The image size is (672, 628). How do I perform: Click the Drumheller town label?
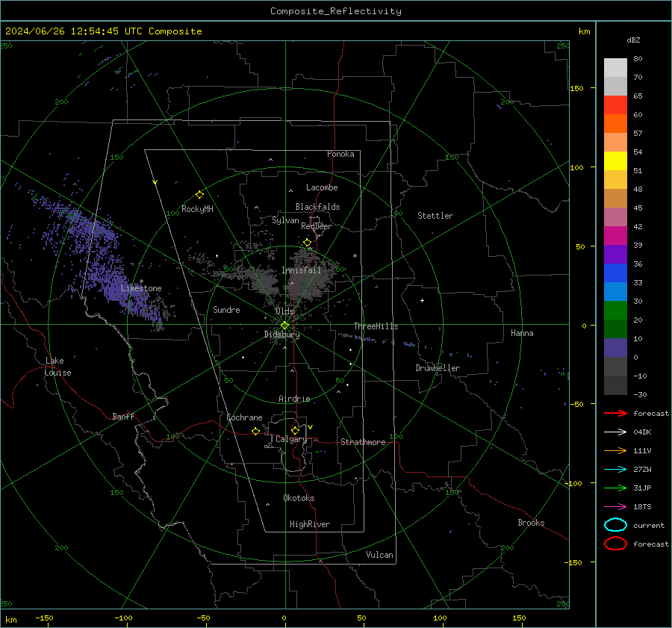(x=438, y=368)
